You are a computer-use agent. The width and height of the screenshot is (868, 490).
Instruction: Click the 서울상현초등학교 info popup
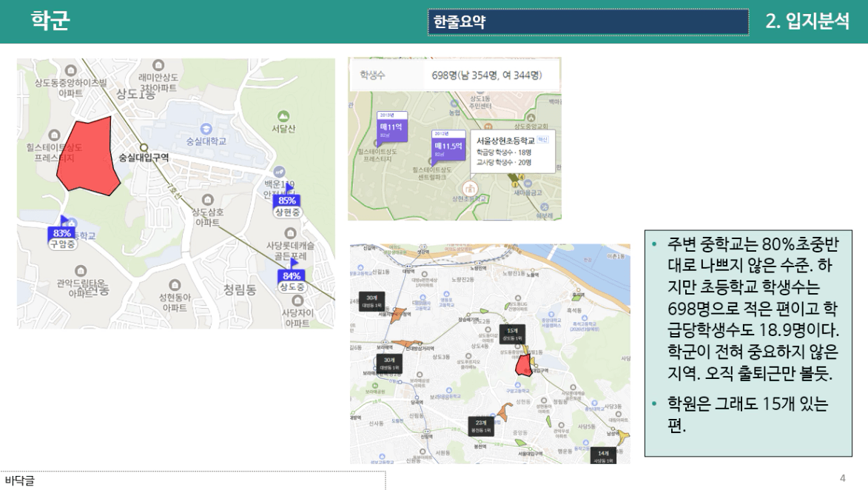click(513, 151)
